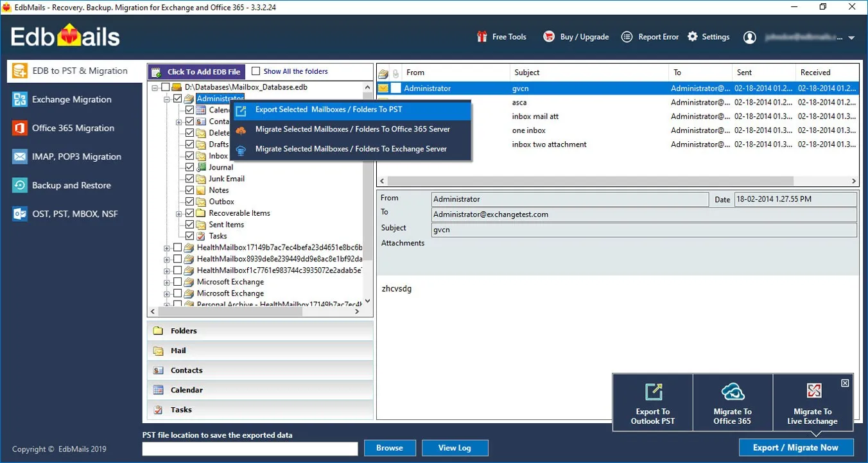This screenshot has width=868, height=463.
Task: Click the Mailbox_Database.edb database icon
Action: [177, 87]
